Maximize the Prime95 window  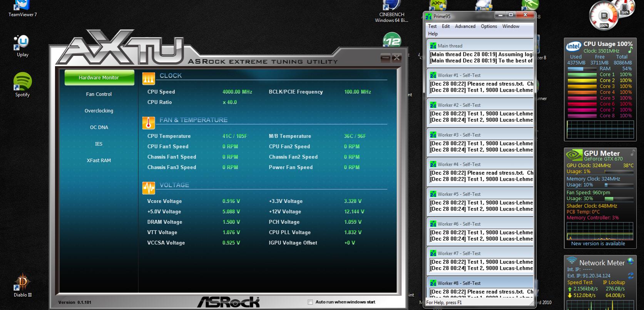[x=511, y=15]
